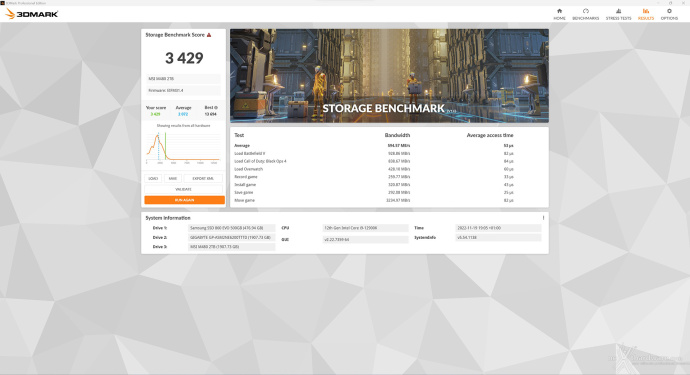Click the MSI M480 2TB device name under score
Screen dimensions: 690x375
[x=184, y=79]
